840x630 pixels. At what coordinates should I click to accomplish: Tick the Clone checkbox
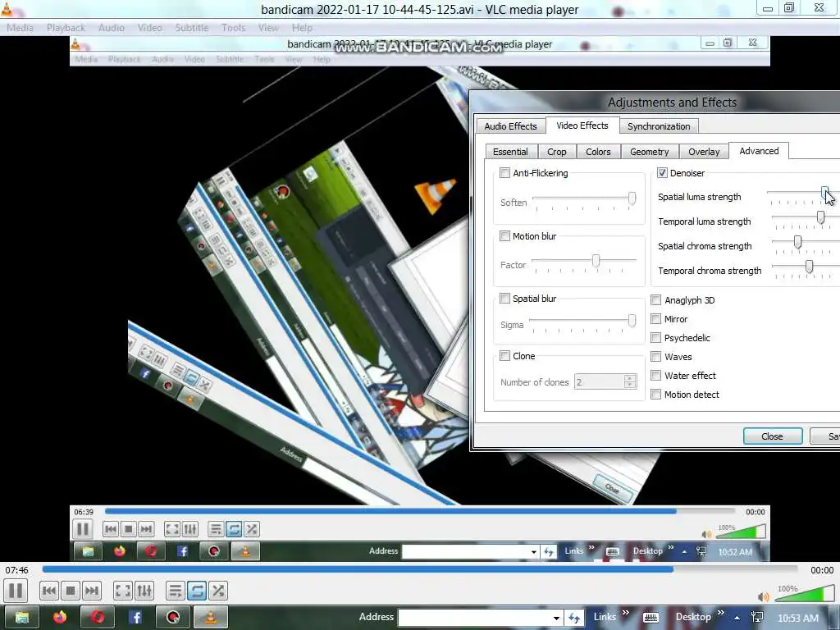click(x=504, y=356)
